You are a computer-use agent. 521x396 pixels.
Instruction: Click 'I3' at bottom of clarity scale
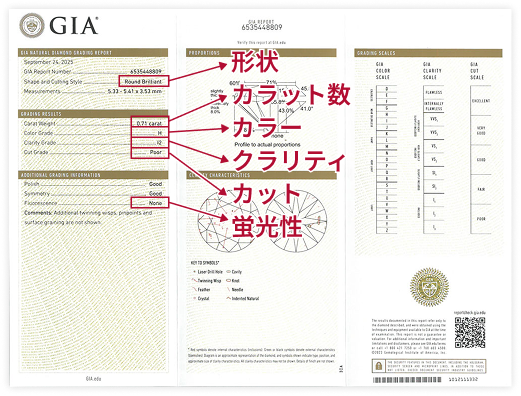pos(434,227)
